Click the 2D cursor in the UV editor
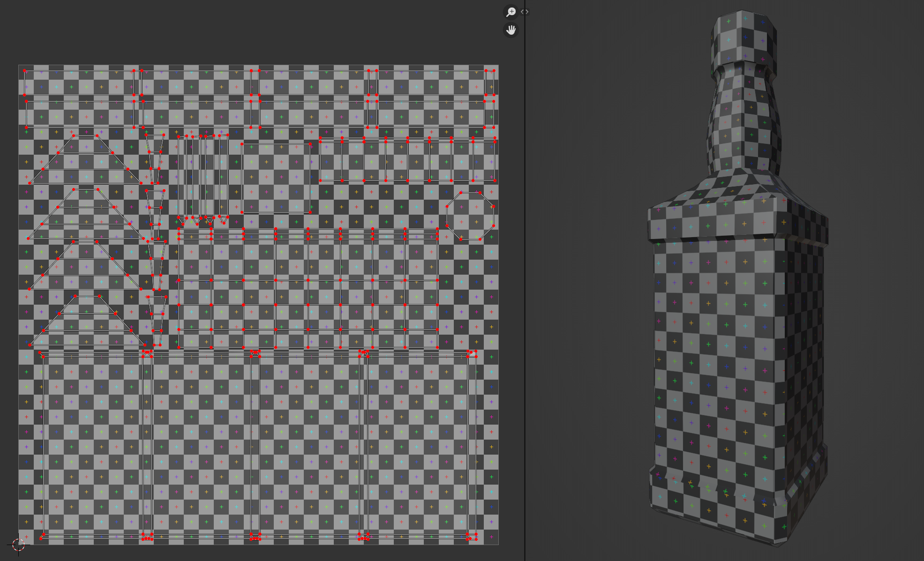924x561 pixels. point(18,545)
